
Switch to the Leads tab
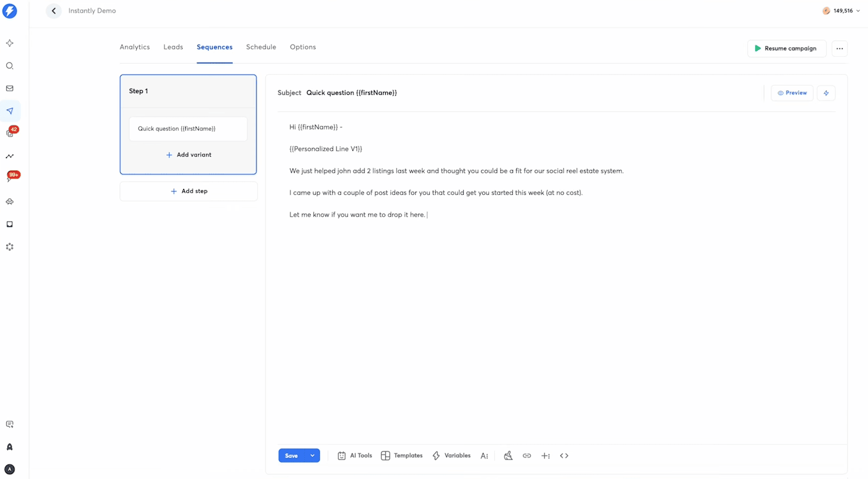click(x=173, y=46)
